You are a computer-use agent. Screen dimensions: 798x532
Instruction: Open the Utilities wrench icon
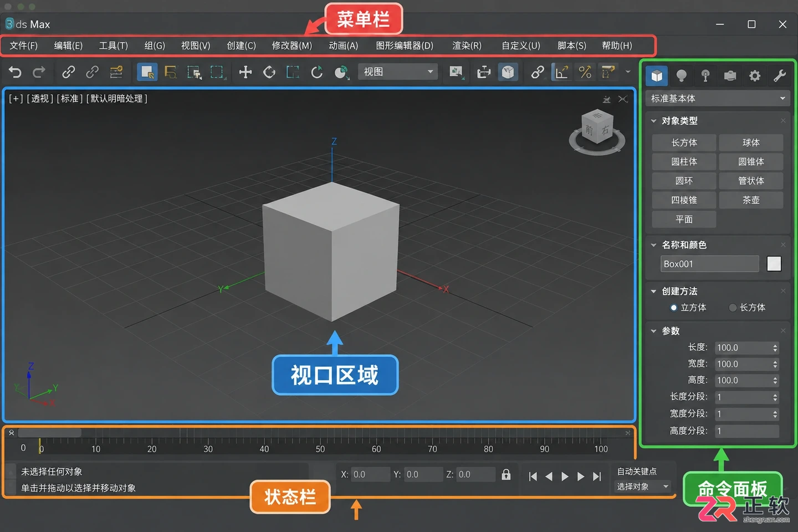tap(780, 75)
